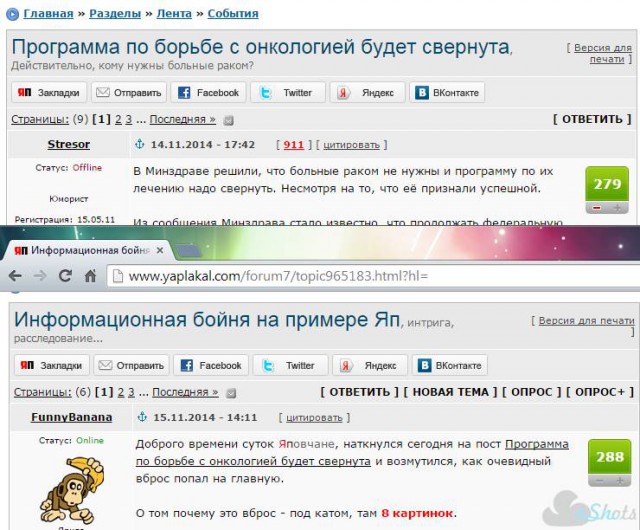Click цитировать on Stresor's post

click(351, 145)
